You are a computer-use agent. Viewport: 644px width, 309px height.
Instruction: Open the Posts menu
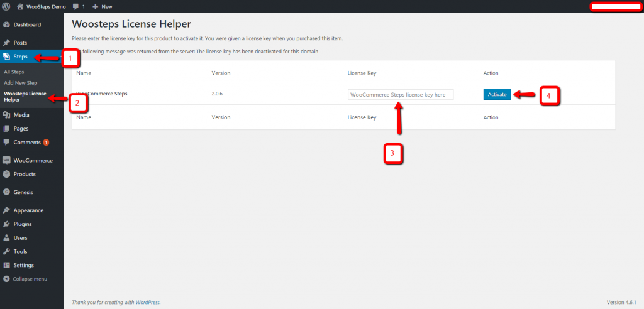(x=21, y=43)
